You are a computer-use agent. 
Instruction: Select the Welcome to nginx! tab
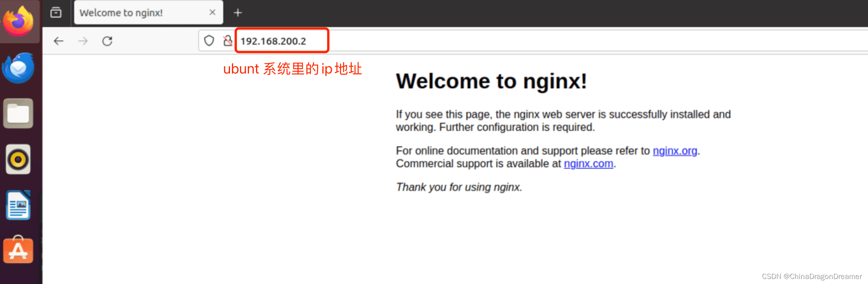(x=149, y=13)
